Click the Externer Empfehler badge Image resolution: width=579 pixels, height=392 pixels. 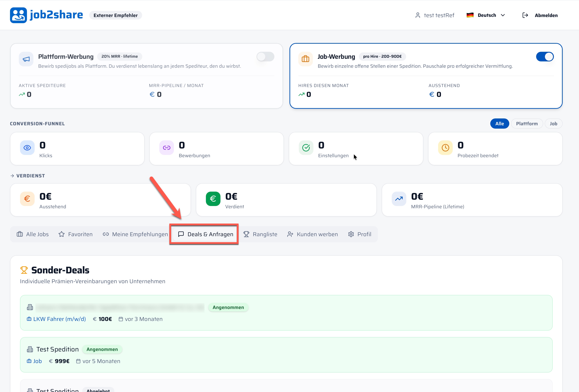click(116, 15)
